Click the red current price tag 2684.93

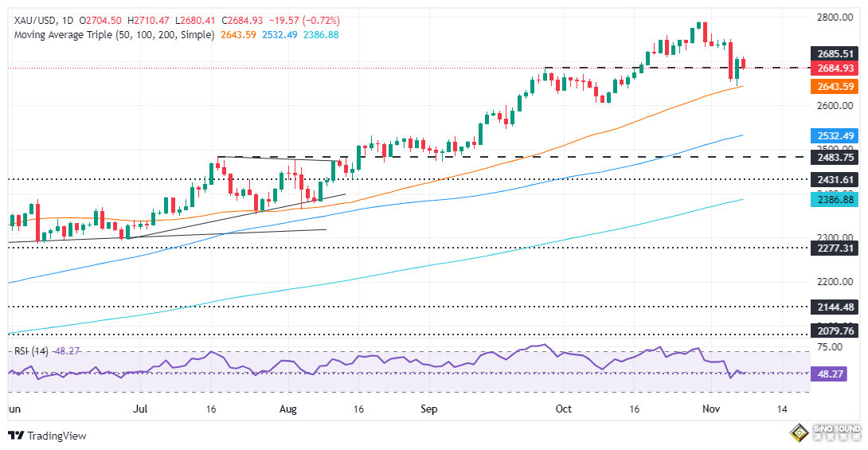pos(834,68)
